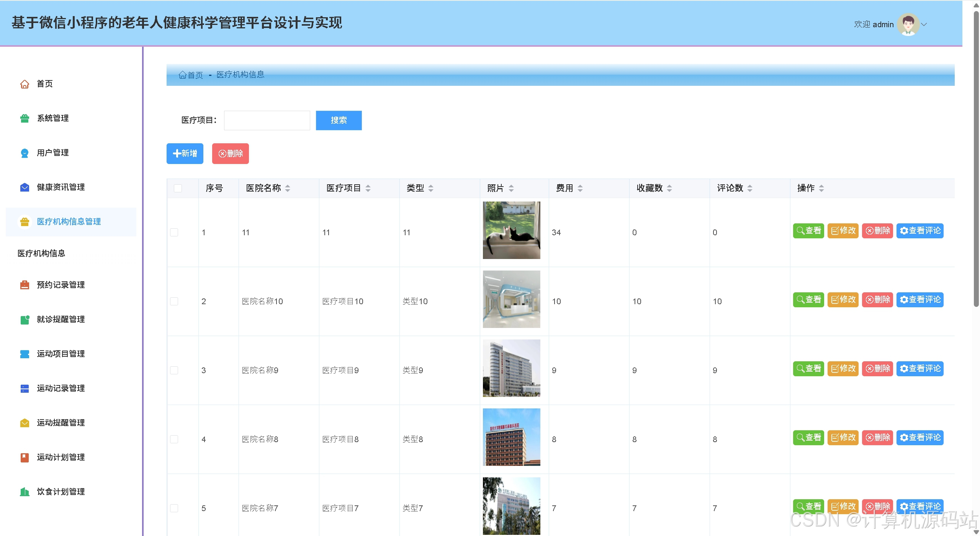
Task: Open 运动计划管理 menu item
Action: 71,457
